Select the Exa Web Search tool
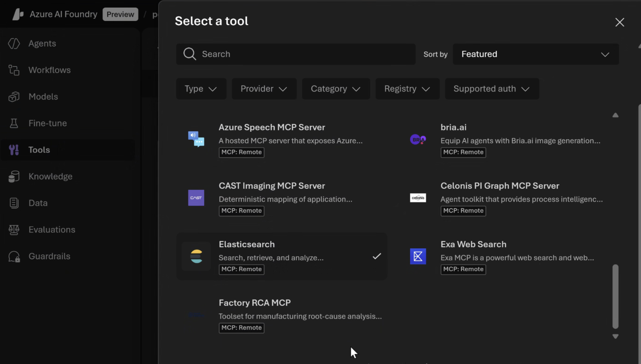641x364 pixels. coord(473,244)
